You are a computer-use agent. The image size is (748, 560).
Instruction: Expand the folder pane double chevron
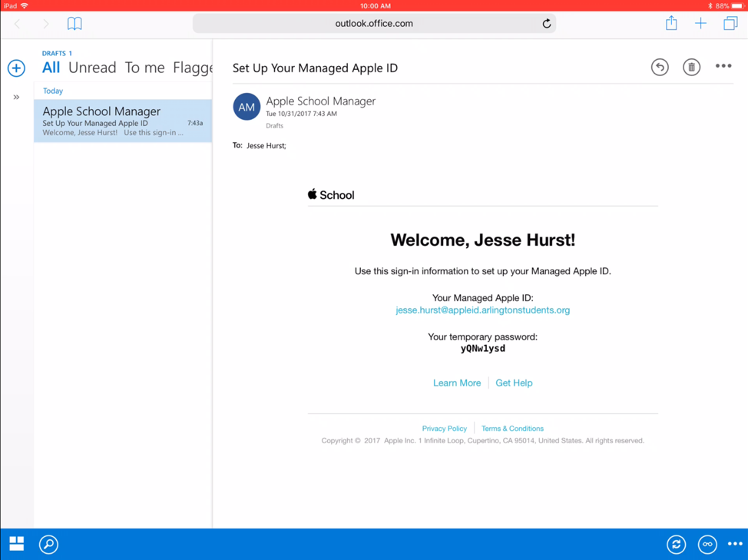point(16,98)
